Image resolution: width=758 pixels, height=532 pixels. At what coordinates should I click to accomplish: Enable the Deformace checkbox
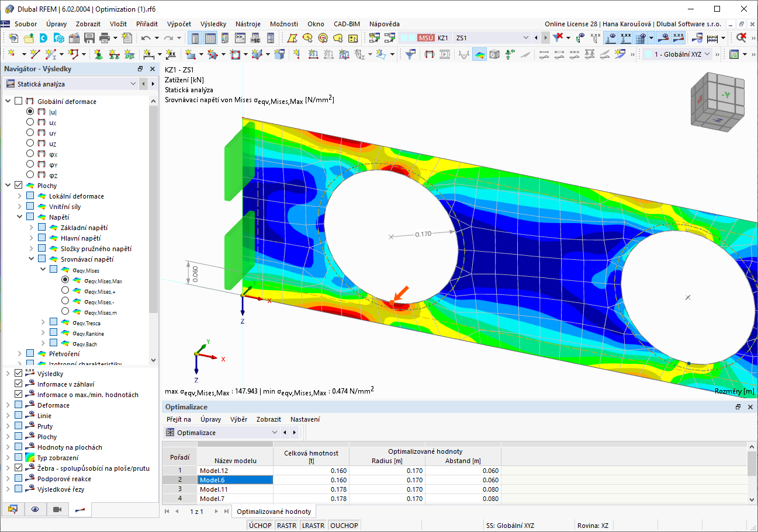tap(18, 405)
